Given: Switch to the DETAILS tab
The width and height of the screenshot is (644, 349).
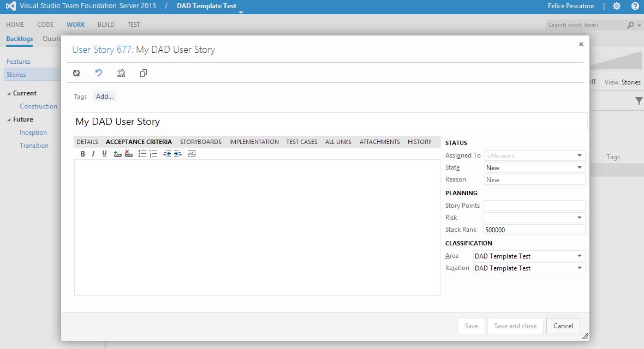Looking at the screenshot, I should pos(87,142).
